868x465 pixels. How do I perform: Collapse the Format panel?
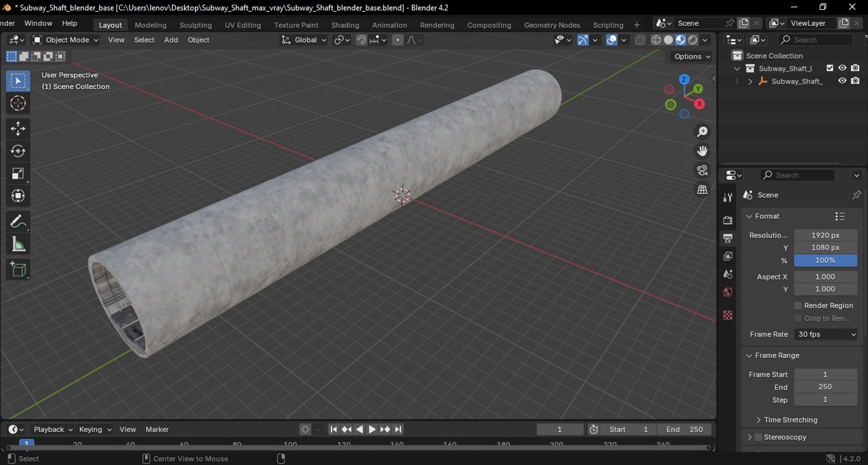pos(750,216)
